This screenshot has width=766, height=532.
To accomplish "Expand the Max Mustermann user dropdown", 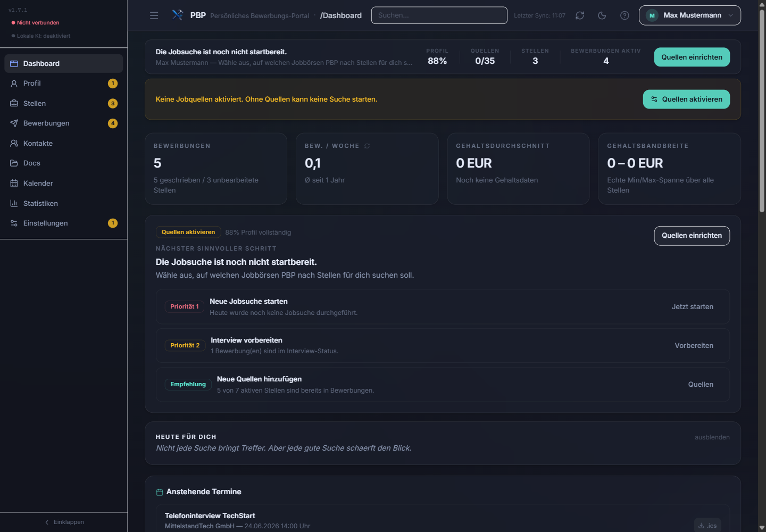I will coord(690,15).
